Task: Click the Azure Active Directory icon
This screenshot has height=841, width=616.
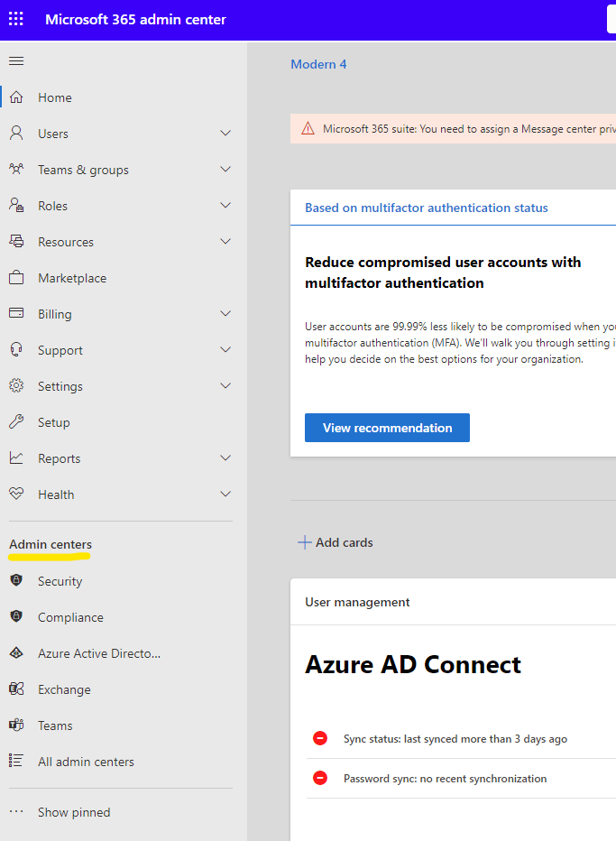Action: pos(16,653)
